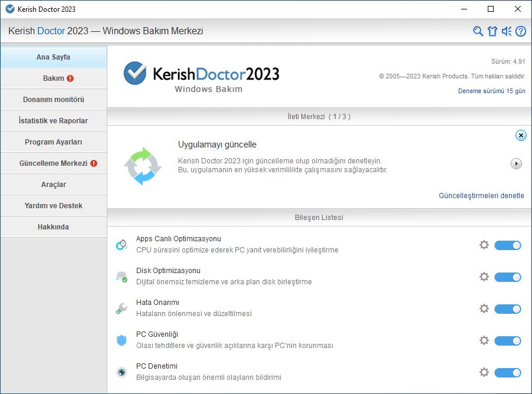Viewport: 532px width, 394px height.
Task: Click the İleti Merkezi (1/3) header
Action: click(319, 117)
